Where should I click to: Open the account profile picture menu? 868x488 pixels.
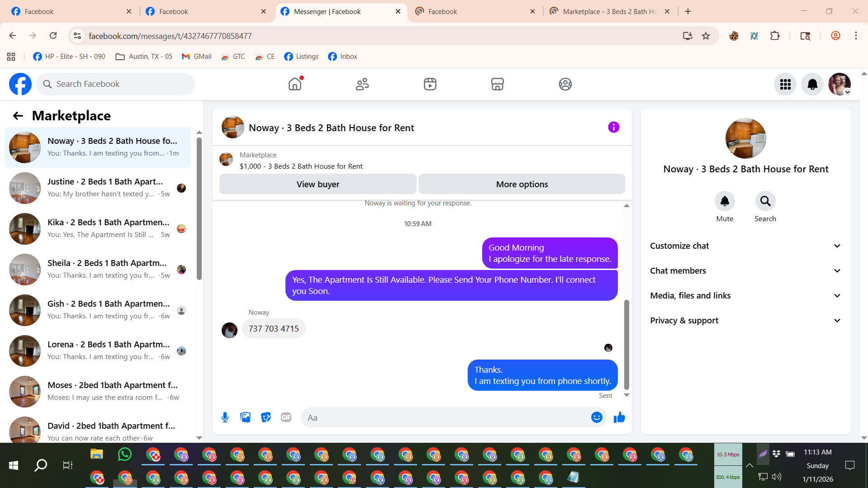[840, 84]
